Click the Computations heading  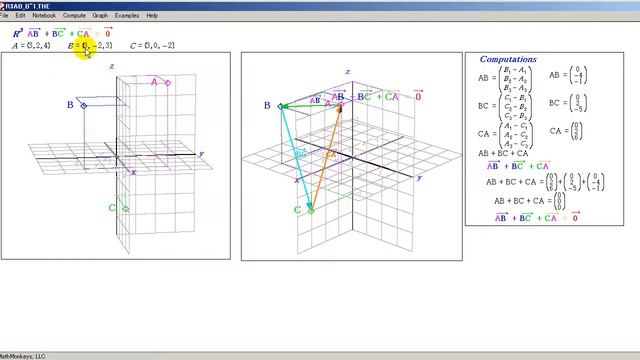pyautogui.click(x=508, y=59)
